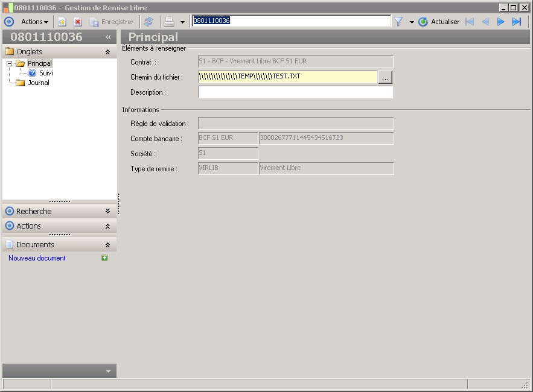
Task: Create a new record with the New icon
Action: (x=62, y=22)
